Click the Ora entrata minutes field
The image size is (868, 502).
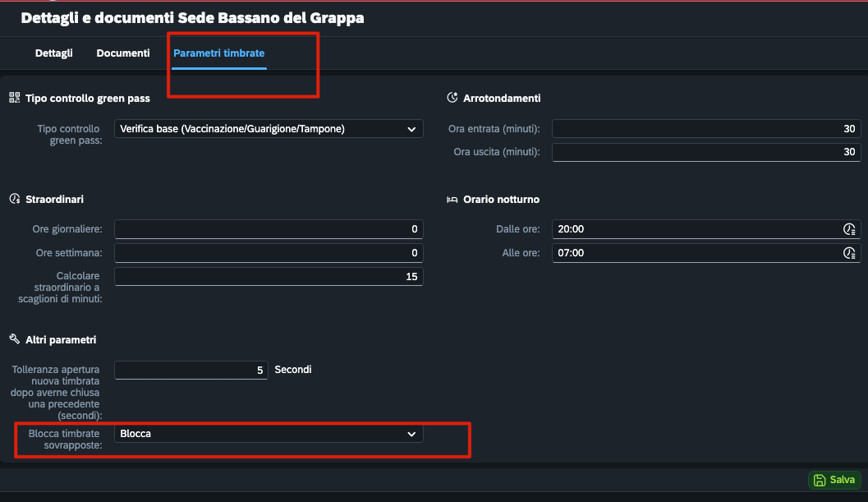(706, 129)
